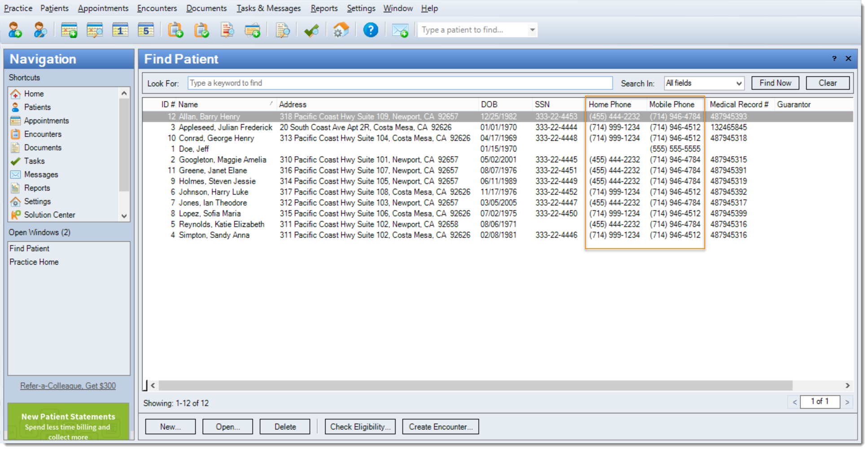Click the horizontal scrollbar of patient list
The image size is (868, 450).
pyautogui.click(x=475, y=386)
